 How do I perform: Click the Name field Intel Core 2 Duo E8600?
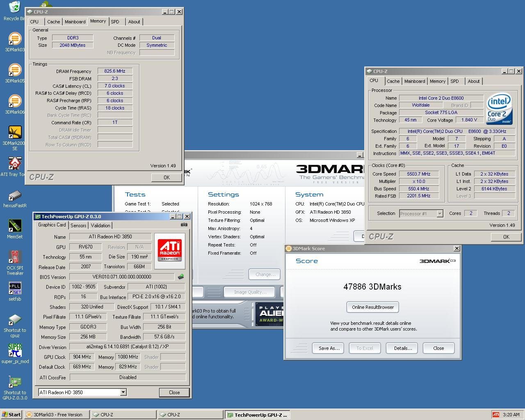coord(441,98)
